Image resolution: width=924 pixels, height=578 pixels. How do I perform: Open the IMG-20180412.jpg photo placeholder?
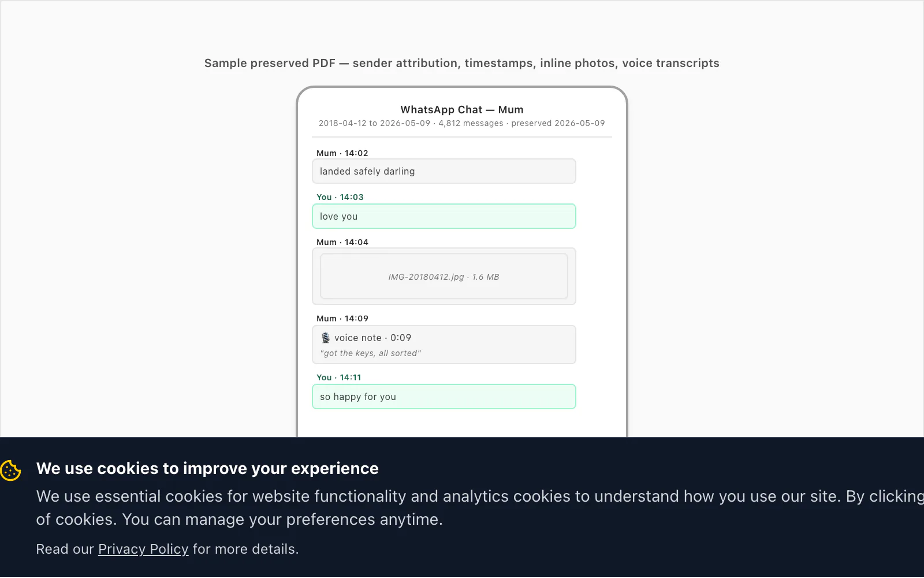pos(444,277)
